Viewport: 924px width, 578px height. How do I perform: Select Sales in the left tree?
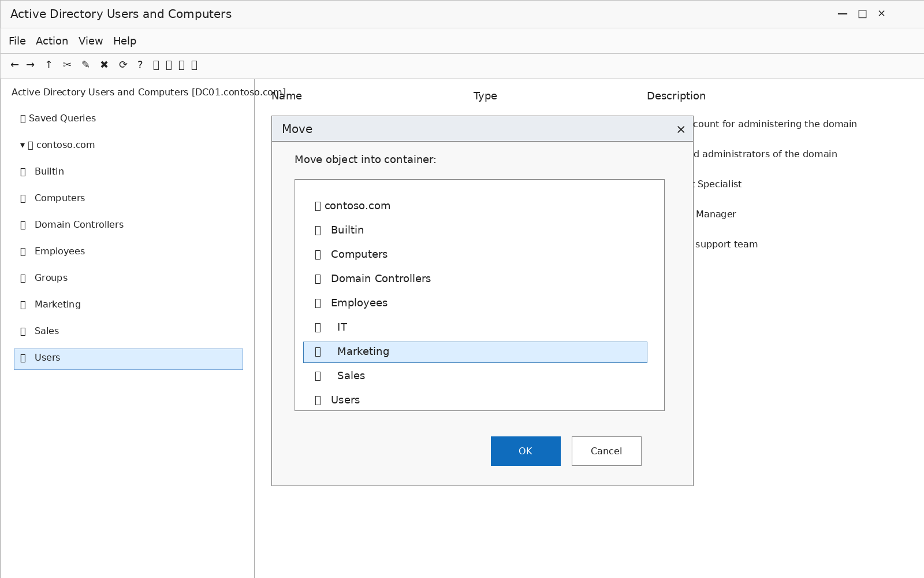[x=40, y=331]
